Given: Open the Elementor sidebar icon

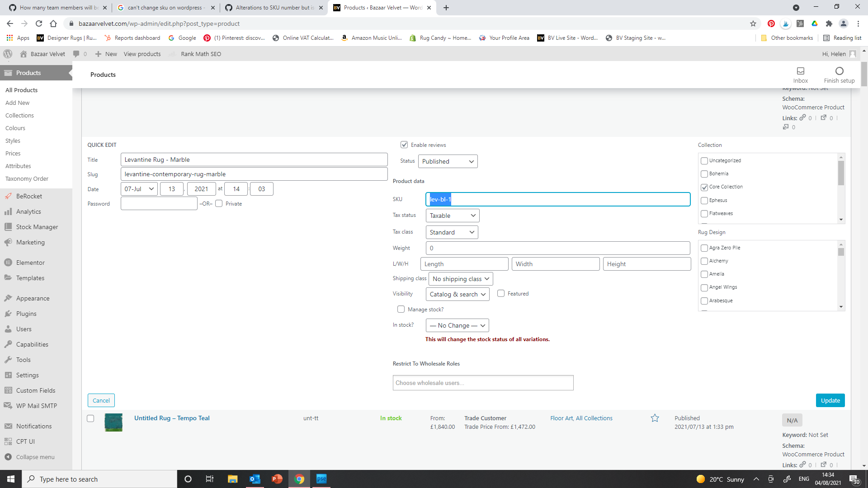Looking at the screenshot, I should pos(8,262).
